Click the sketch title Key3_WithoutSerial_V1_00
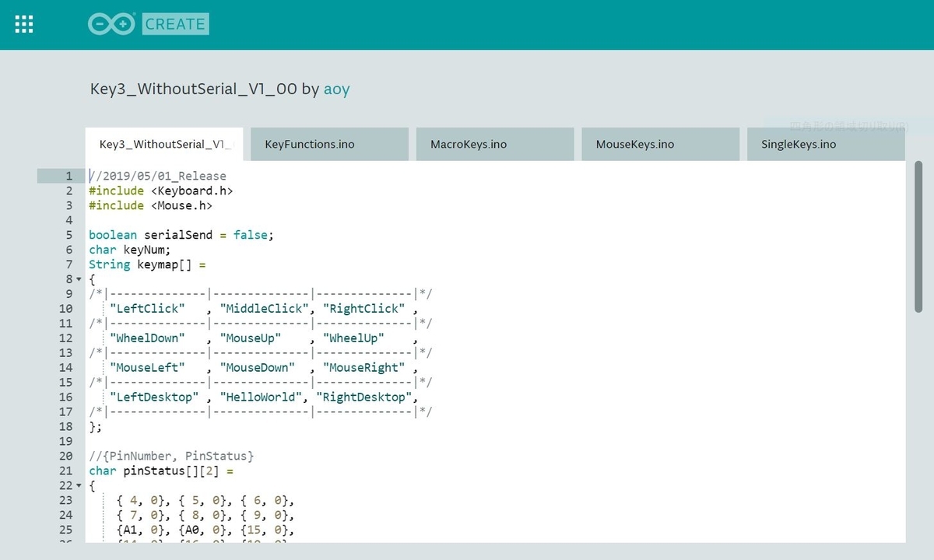Screen dimensions: 934x560 (x=194, y=89)
